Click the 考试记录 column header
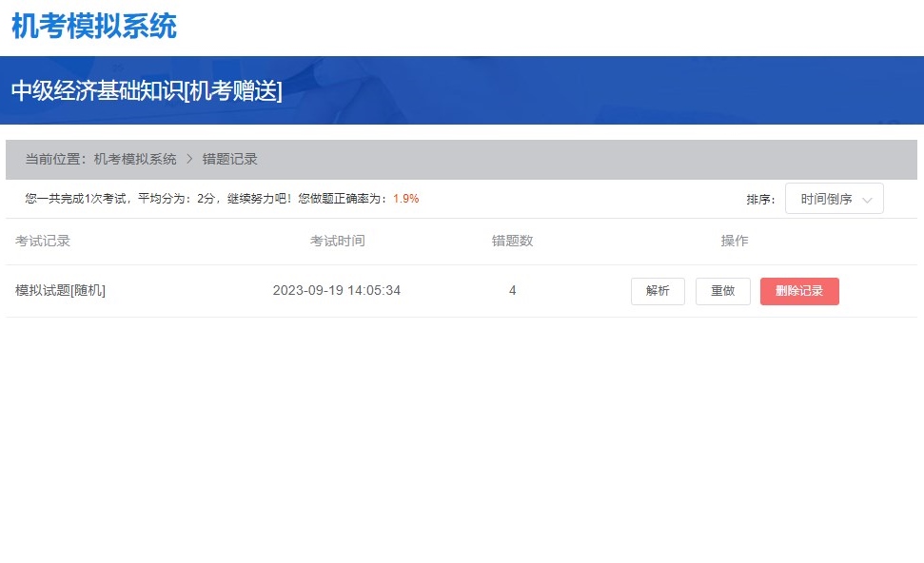 43,241
